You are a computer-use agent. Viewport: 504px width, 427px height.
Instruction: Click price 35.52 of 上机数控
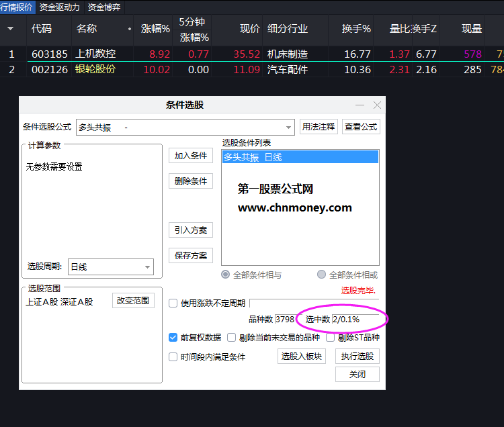click(247, 54)
